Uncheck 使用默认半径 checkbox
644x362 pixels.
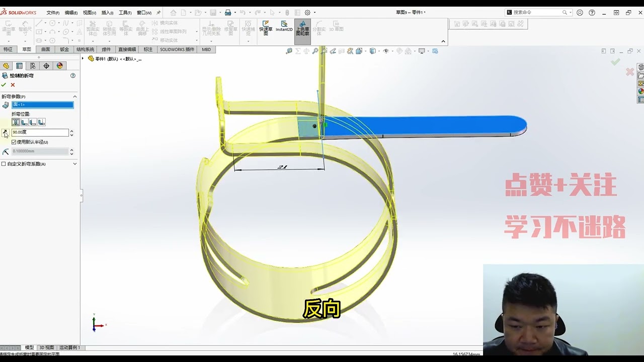pyautogui.click(x=14, y=142)
